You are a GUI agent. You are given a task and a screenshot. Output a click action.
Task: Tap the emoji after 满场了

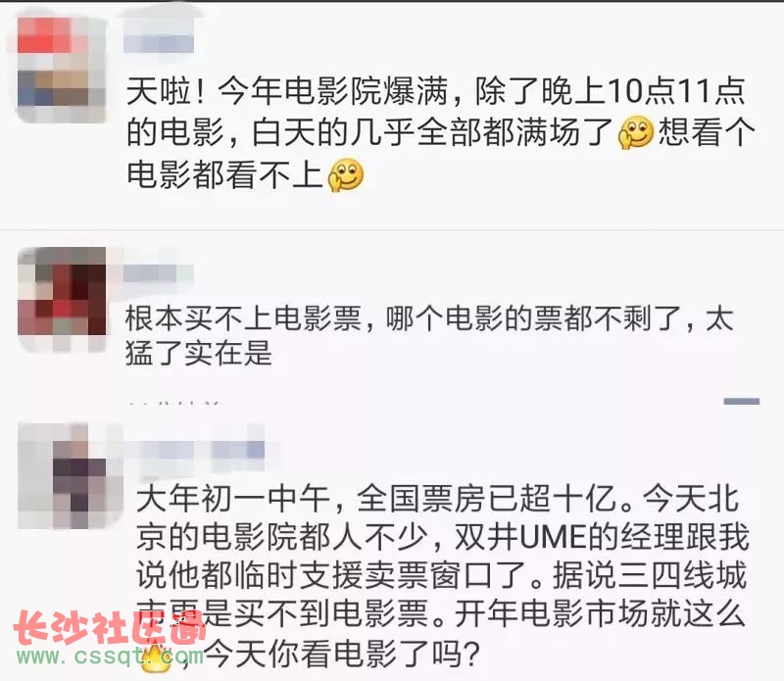pyautogui.click(x=636, y=133)
